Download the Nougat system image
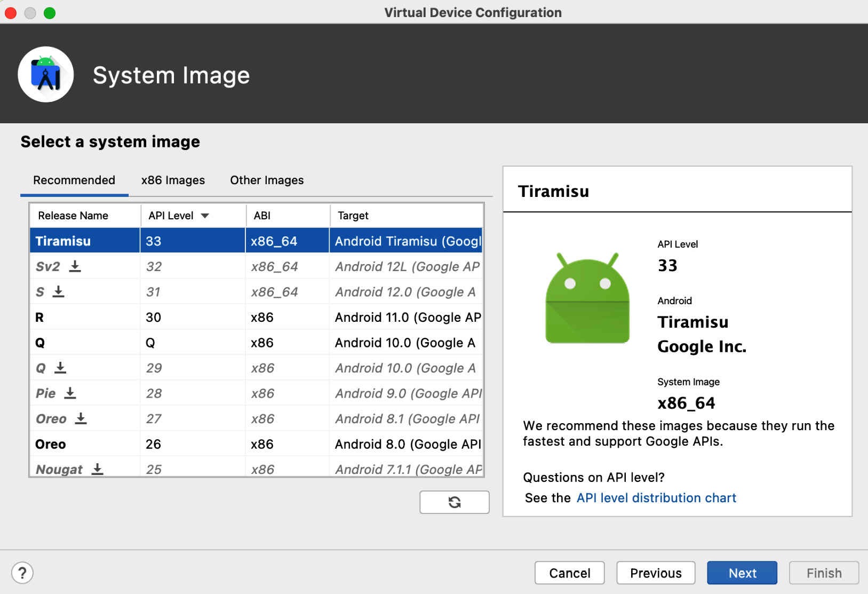The image size is (868, 594). coord(97,469)
